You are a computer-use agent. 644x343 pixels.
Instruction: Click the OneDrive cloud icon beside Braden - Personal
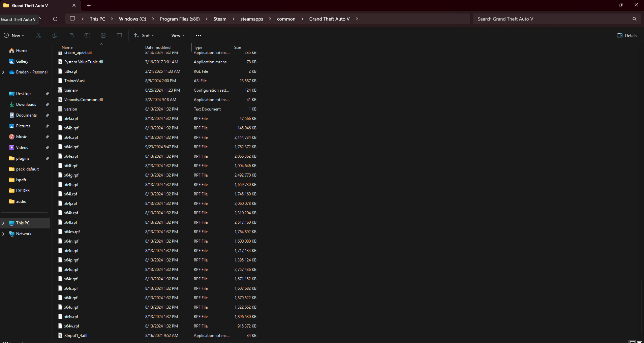point(12,72)
